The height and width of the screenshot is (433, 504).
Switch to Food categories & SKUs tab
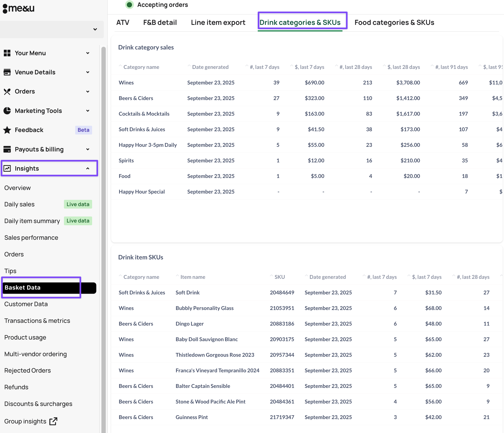[x=394, y=22]
